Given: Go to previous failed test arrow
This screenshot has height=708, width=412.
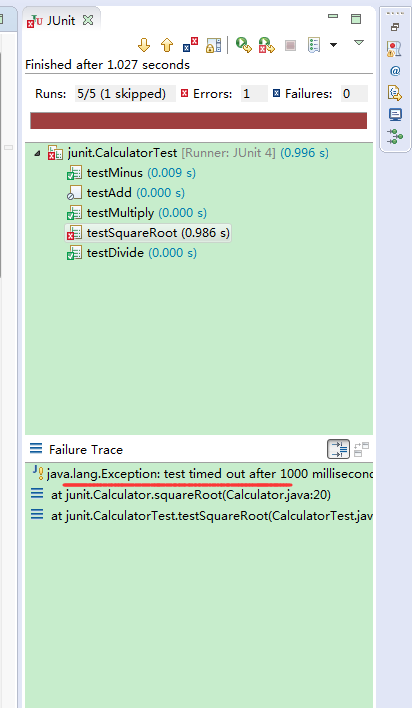Looking at the screenshot, I should click(167, 45).
